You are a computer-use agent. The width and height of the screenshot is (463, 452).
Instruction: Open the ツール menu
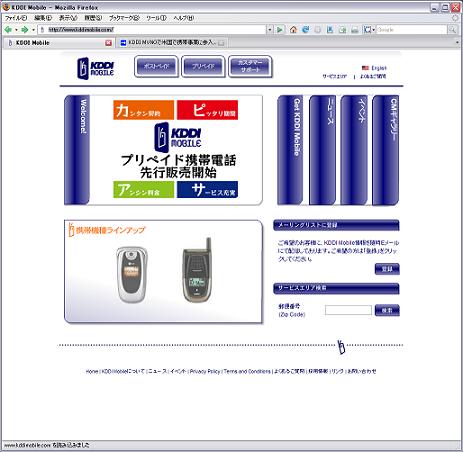click(156, 18)
